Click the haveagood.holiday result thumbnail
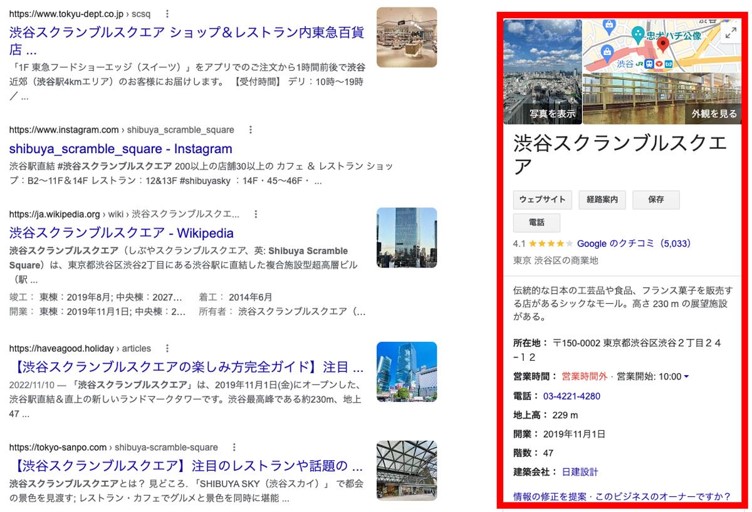The width and height of the screenshot is (752, 512). tap(407, 372)
